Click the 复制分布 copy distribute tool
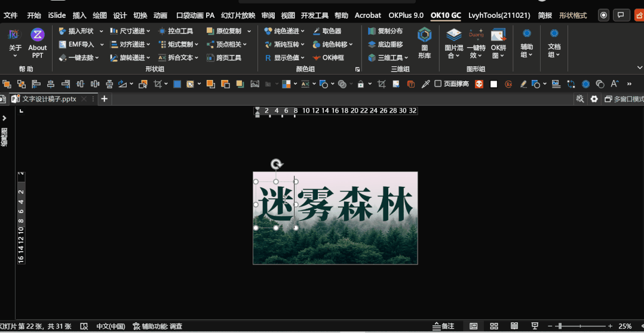 (385, 31)
